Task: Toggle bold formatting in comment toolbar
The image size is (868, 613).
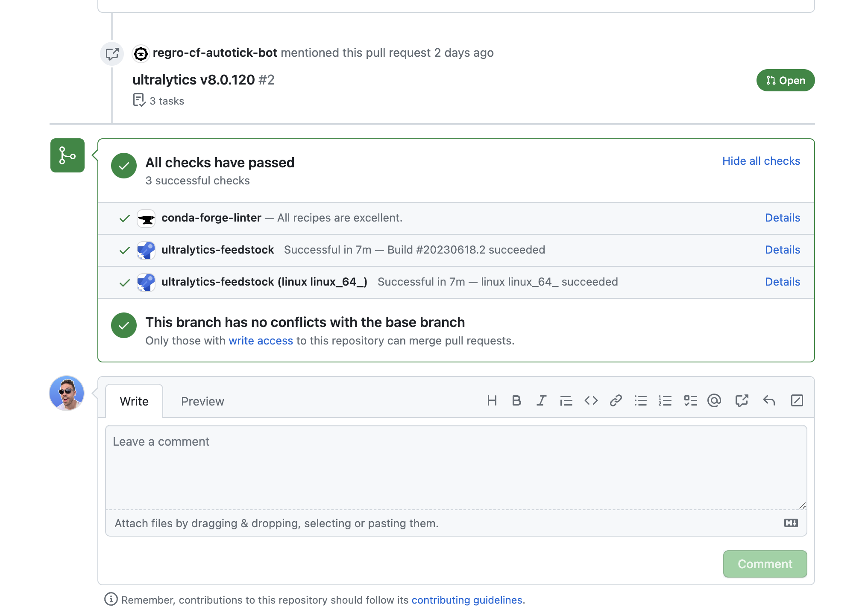Action: 516,400
